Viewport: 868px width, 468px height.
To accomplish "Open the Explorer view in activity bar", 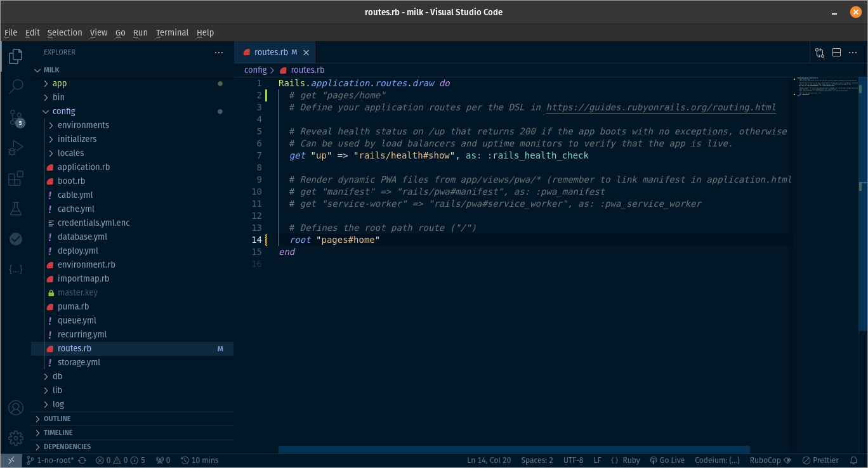I will [16, 57].
